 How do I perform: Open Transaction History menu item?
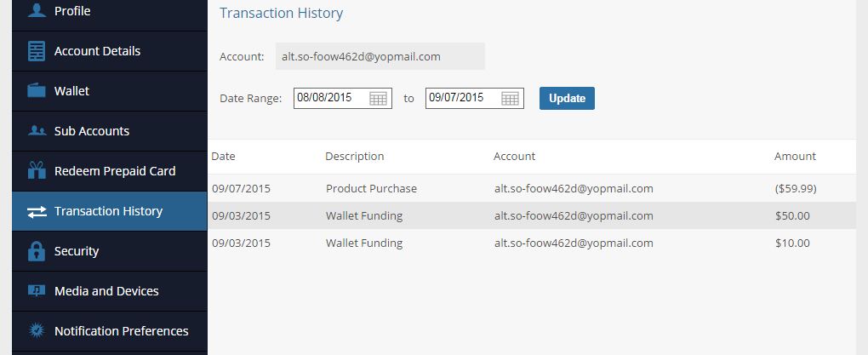pyautogui.click(x=110, y=211)
